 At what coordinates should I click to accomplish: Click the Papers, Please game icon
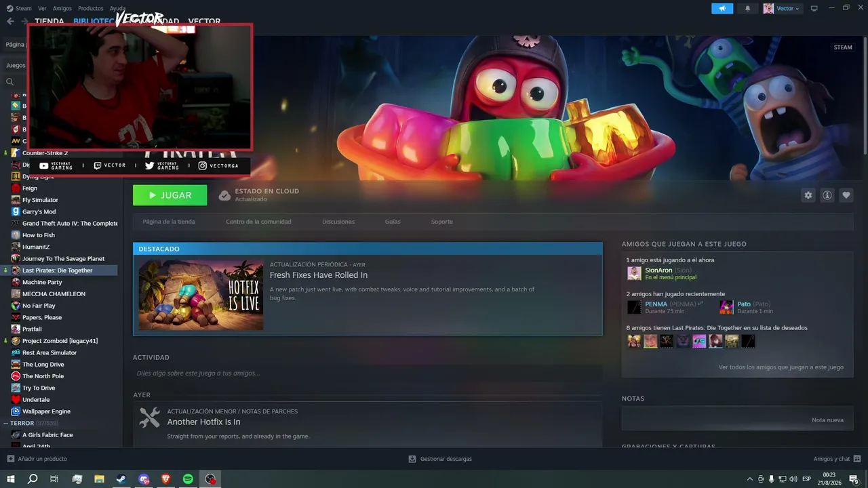[16, 317]
